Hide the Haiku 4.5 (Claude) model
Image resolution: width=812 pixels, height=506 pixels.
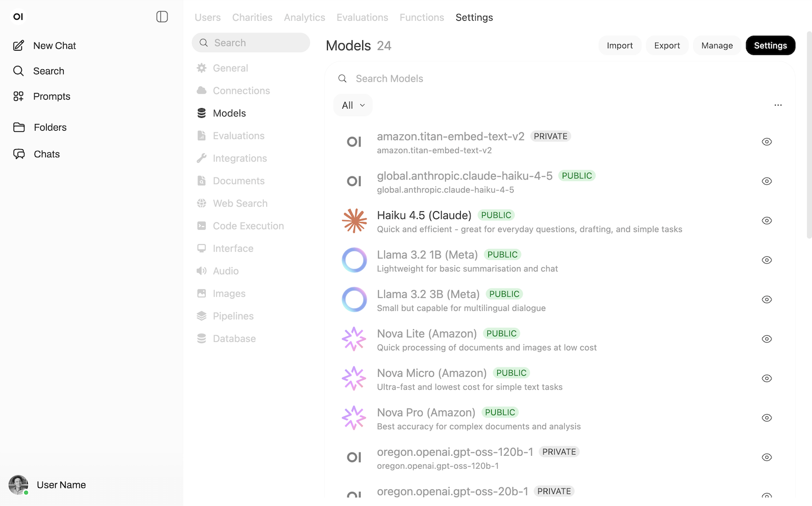(767, 221)
